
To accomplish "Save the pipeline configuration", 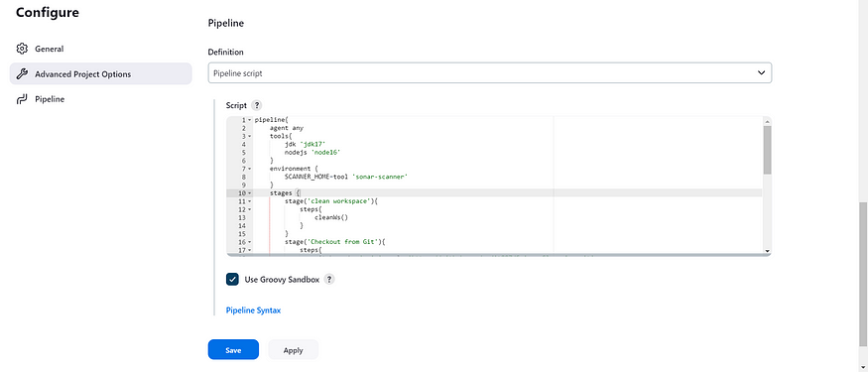I will point(233,350).
